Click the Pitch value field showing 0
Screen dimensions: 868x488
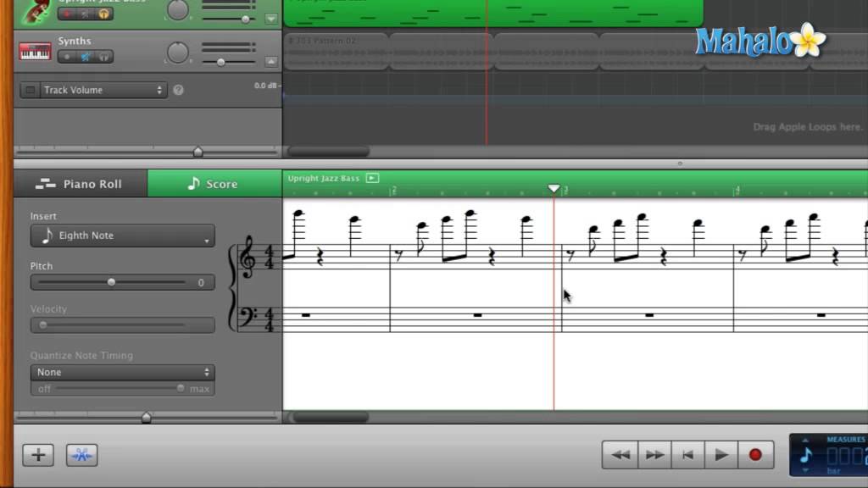click(201, 283)
